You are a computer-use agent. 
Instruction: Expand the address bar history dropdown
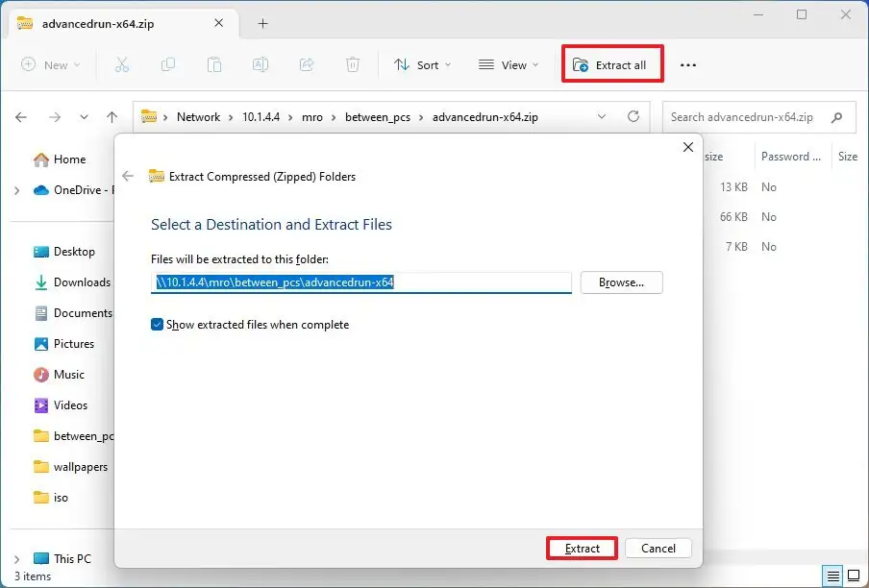pos(602,116)
